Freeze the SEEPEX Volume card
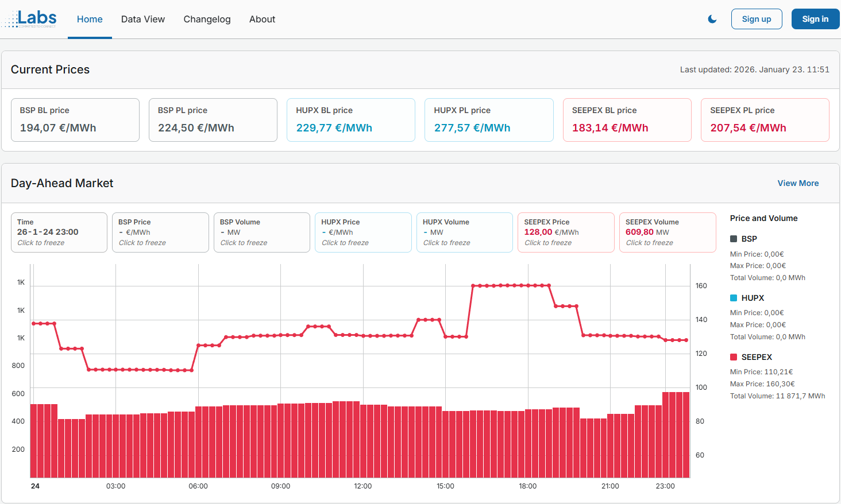This screenshot has width=841, height=504. [667, 232]
